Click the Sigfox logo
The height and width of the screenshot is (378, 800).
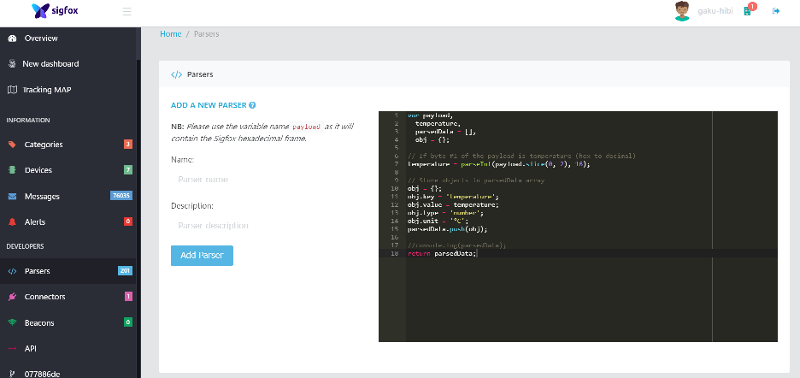(55, 11)
